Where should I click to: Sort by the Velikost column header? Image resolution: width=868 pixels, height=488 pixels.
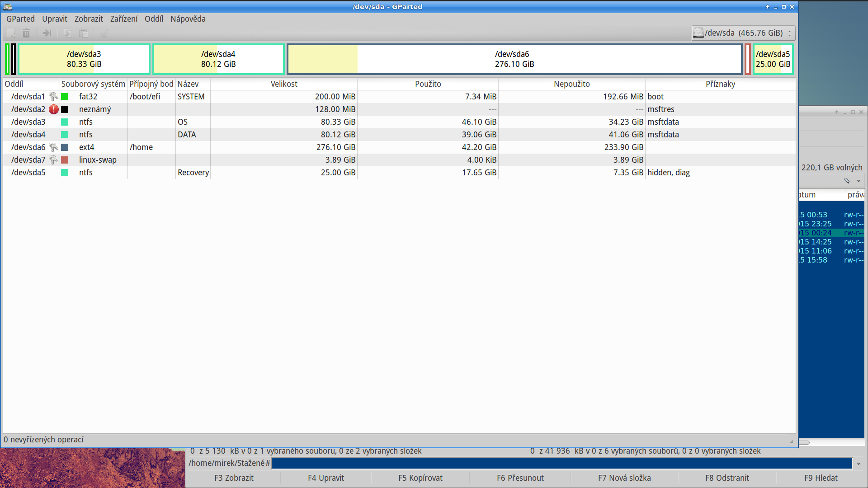click(x=284, y=84)
